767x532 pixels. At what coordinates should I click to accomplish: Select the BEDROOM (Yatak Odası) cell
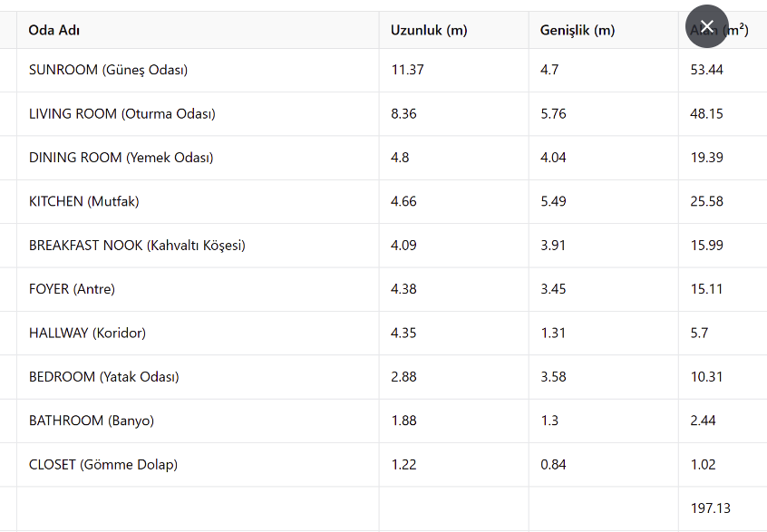click(x=103, y=377)
